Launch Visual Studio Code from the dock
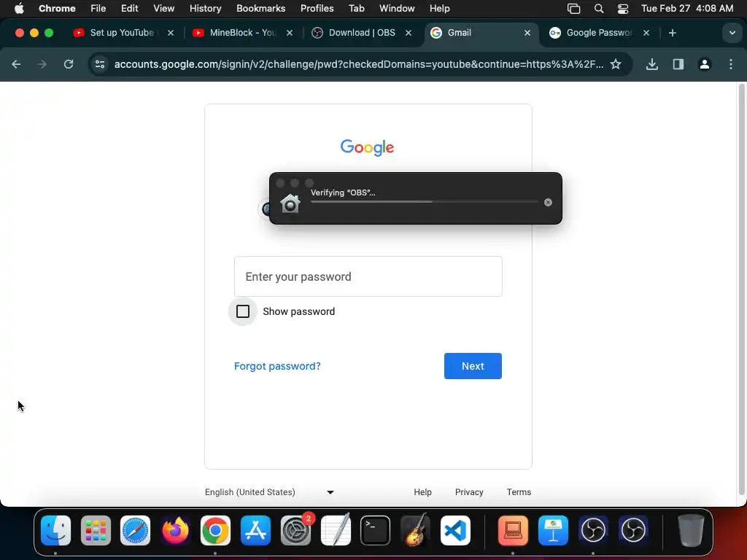 coord(455,530)
